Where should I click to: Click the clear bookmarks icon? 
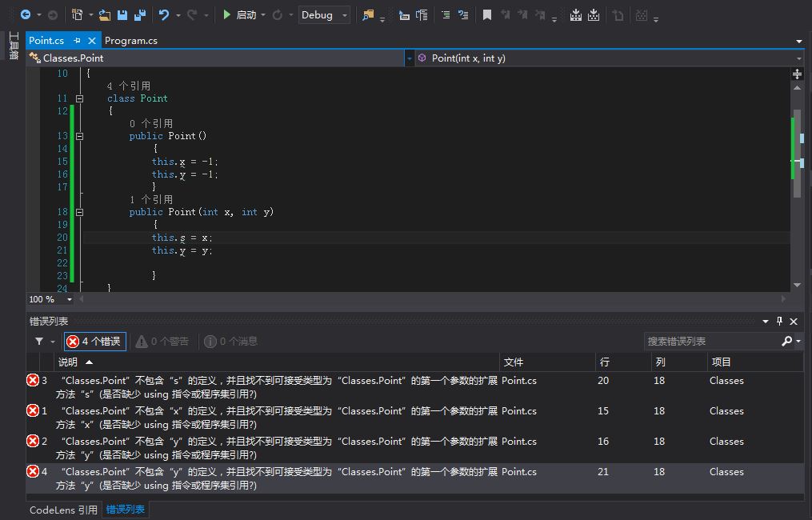click(540, 15)
